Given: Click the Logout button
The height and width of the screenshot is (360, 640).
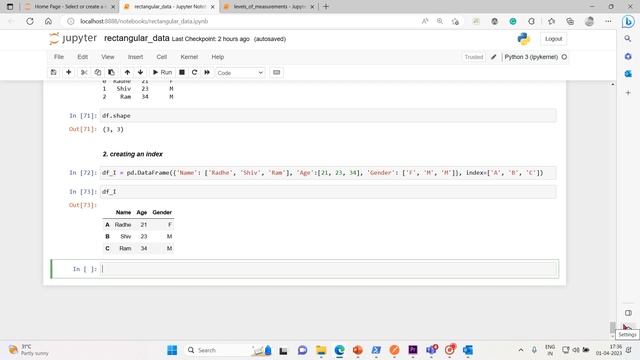Looking at the screenshot, I should [553, 39].
